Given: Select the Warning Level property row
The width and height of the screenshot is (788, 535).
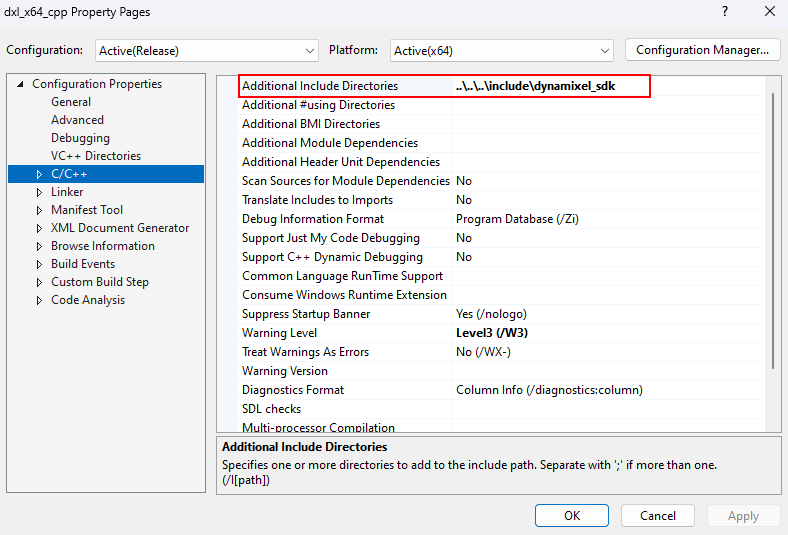Looking at the screenshot, I should pyautogui.click(x=279, y=333).
